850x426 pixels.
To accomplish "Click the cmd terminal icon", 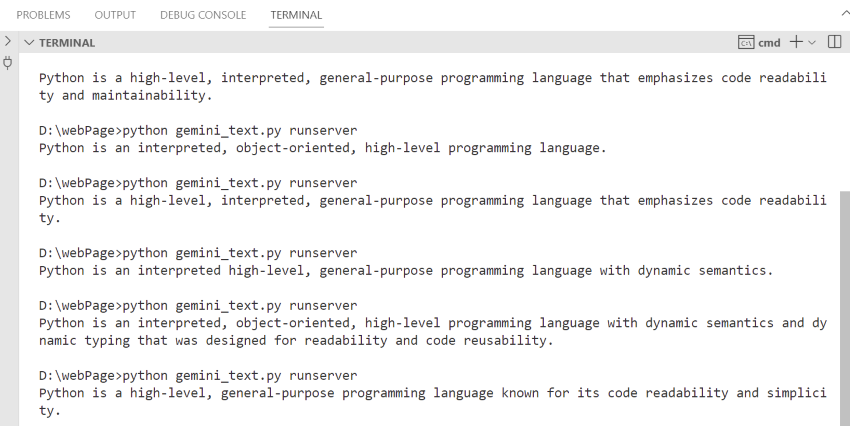I will [745, 42].
